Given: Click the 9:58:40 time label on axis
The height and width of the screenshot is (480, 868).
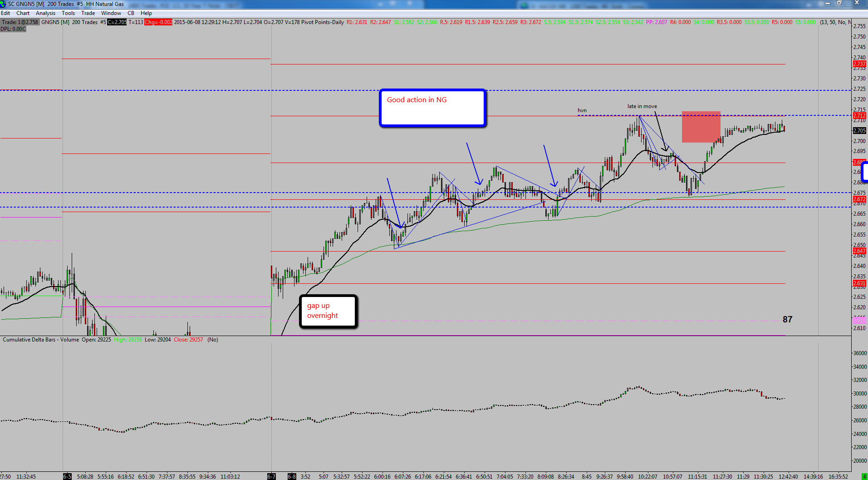Looking at the screenshot, I should tap(625, 476).
